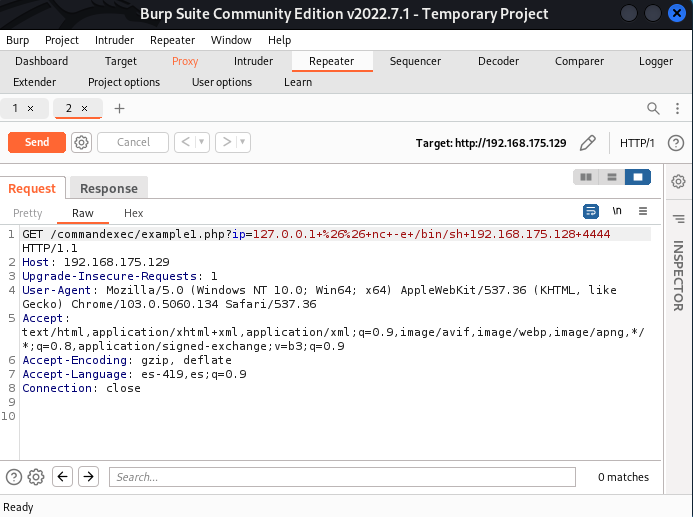693x517 pixels.
Task: Toggle the HTTP/1 protocol selector
Action: pyautogui.click(x=637, y=143)
